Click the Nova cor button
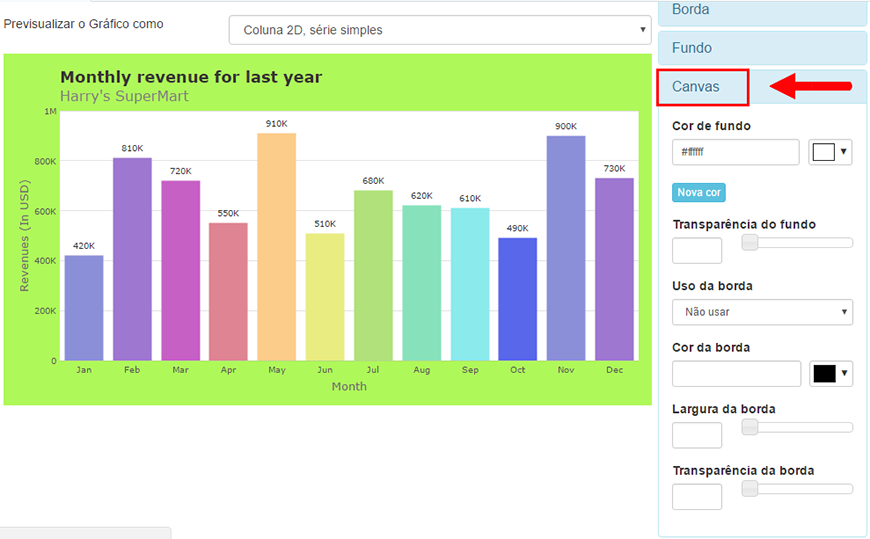Viewport: 870px width, 539px height. point(699,193)
